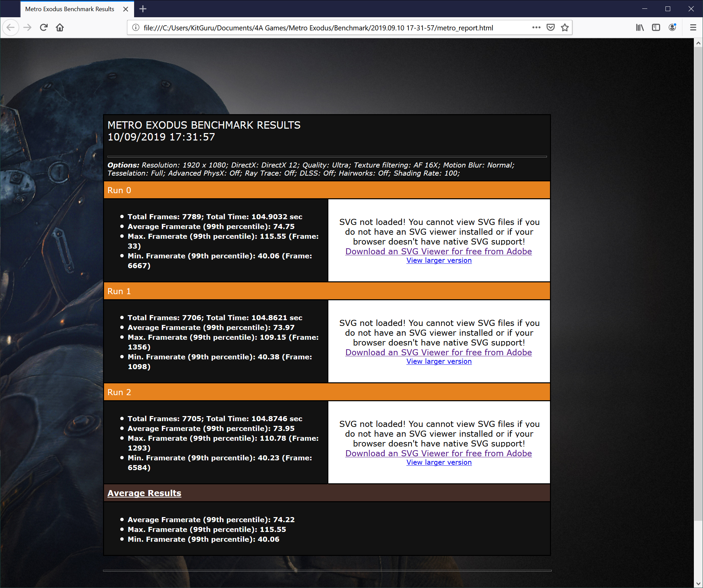703x588 pixels.
Task: Go to the Firefox Home page icon
Action: pos(60,27)
